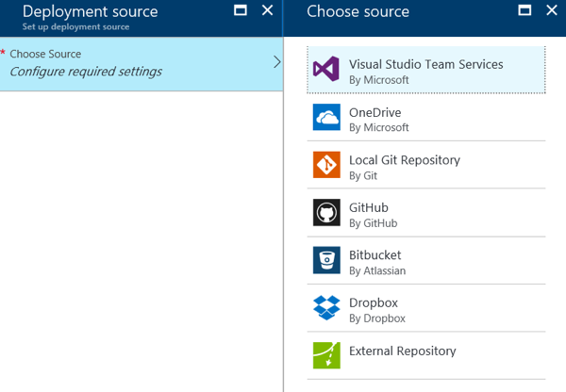The height and width of the screenshot is (392, 566).
Task: Click 'By Atlassian' subtitle
Action: (377, 270)
